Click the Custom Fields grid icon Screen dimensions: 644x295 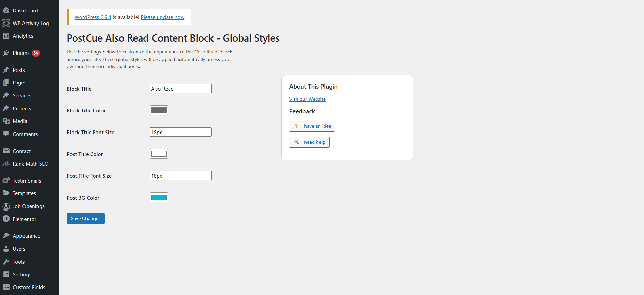[x=6, y=287]
